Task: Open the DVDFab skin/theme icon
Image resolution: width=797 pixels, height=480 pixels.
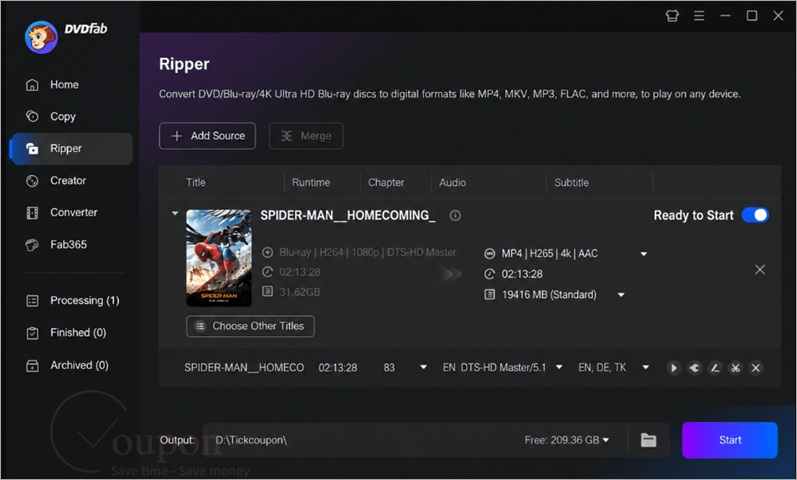Action: click(672, 16)
